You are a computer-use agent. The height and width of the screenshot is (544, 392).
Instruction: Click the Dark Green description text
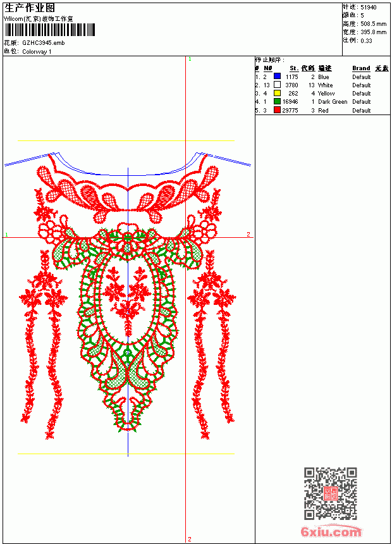coord(333,102)
